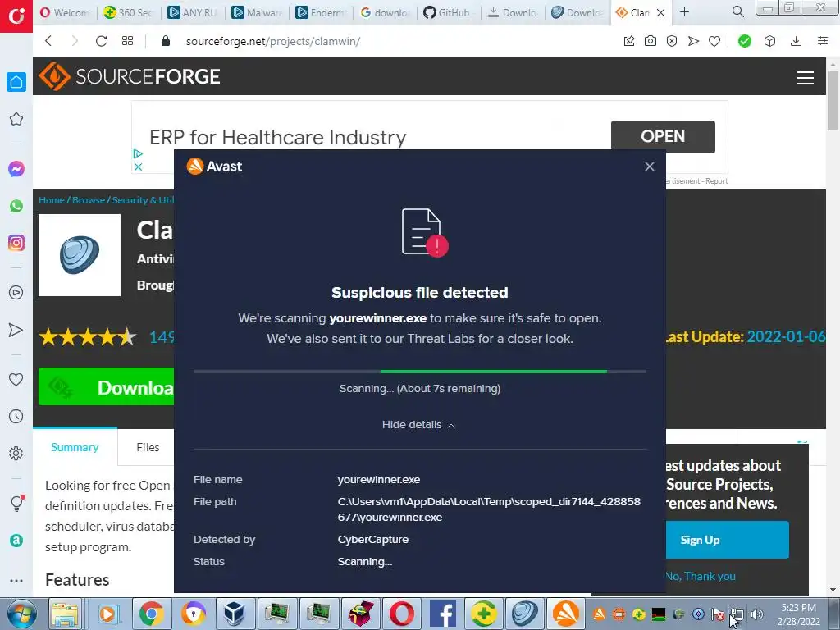Open Speed Dial start page grid
The image size is (840, 630).
(x=127, y=41)
